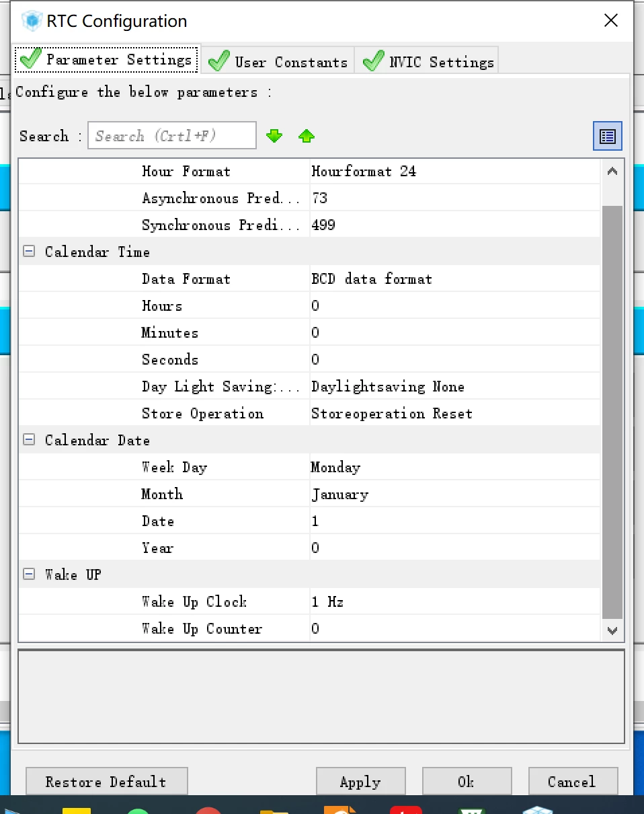
Task: Toggle the parameter list view icon
Action: click(x=608, y=136)
